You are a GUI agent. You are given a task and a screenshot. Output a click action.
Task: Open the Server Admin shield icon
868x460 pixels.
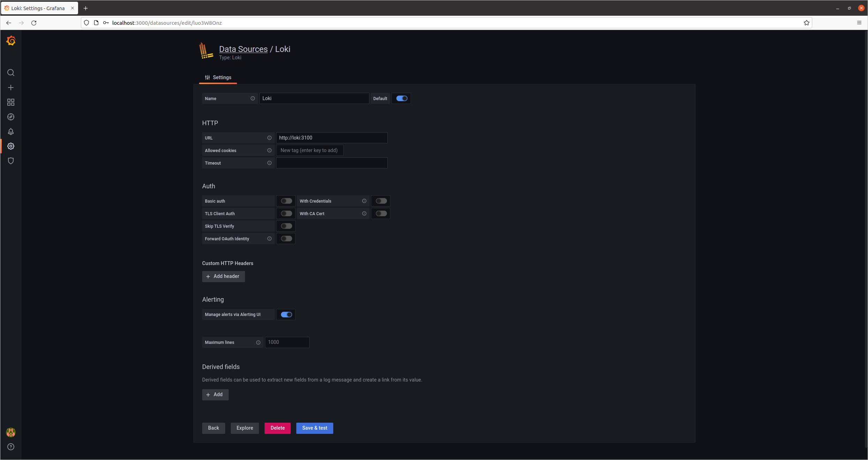(11, 161)
